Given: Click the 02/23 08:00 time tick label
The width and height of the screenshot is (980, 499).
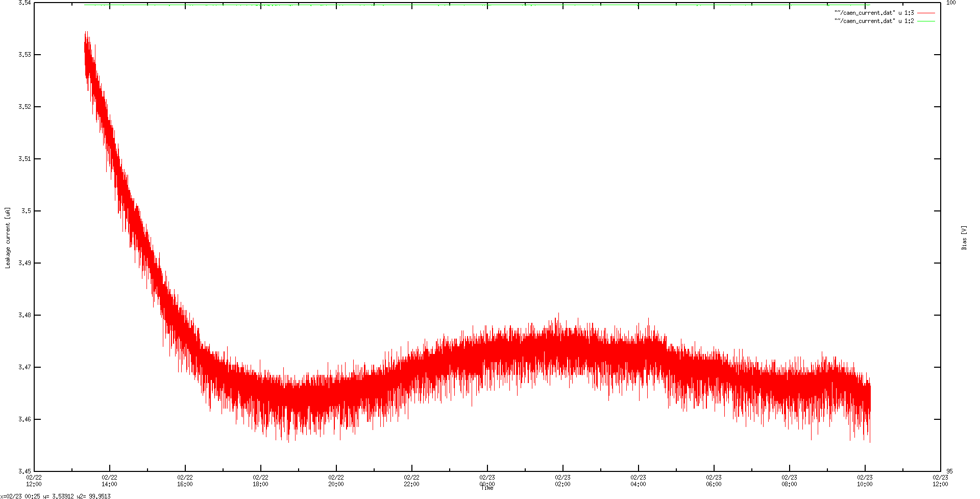Looking at the screenshot, I should coord(789,481).
